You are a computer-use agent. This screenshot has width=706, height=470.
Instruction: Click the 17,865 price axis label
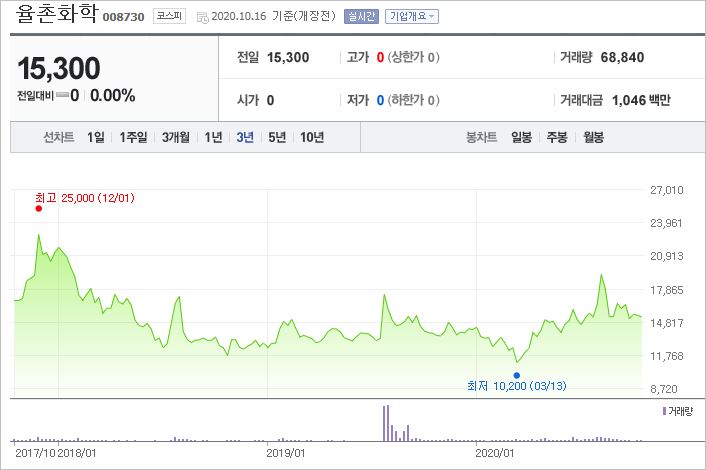pos(666,290)
